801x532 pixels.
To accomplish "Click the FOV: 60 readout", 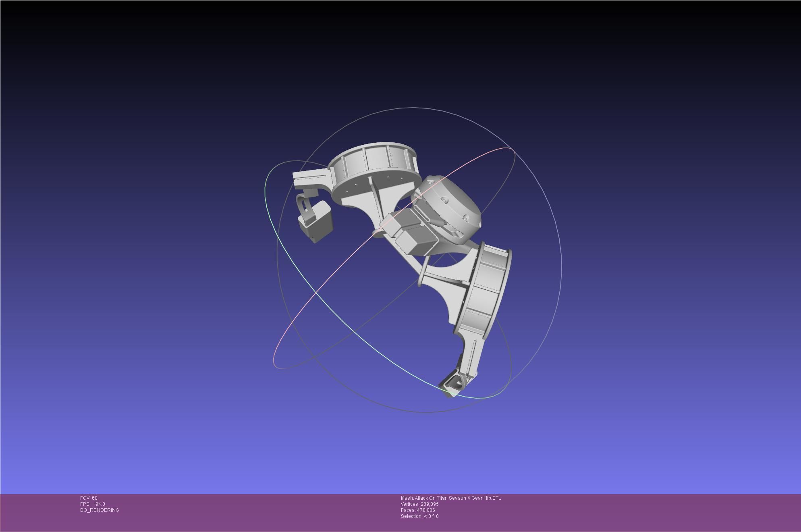I will [x=89, y=498].
